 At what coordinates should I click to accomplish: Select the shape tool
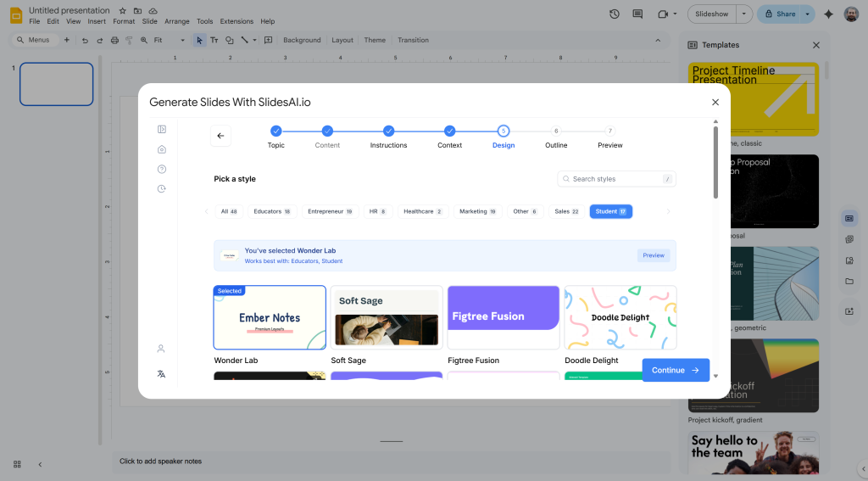tap(229, 40)
